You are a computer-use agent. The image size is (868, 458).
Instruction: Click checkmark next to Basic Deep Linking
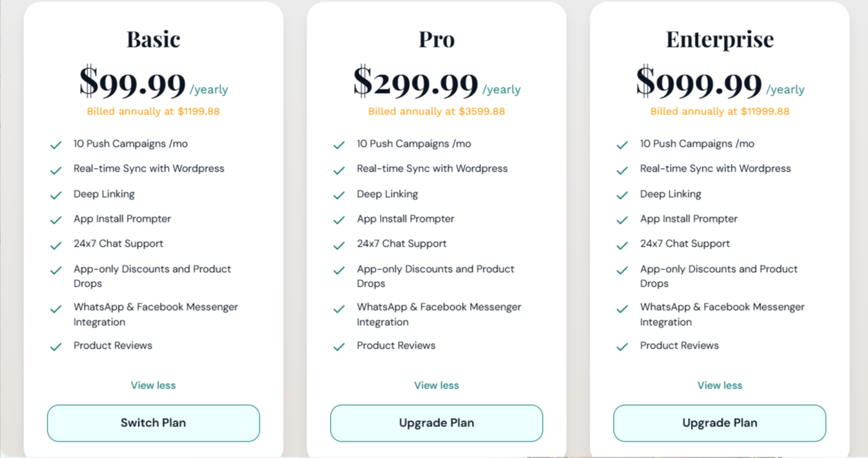[56, 195]
